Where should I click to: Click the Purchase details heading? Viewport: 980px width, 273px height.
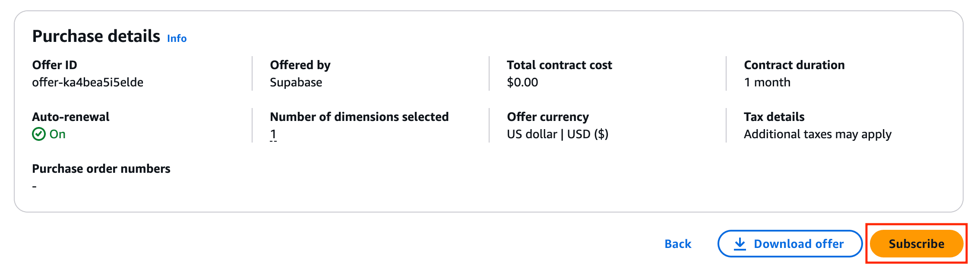click(96, 36)
